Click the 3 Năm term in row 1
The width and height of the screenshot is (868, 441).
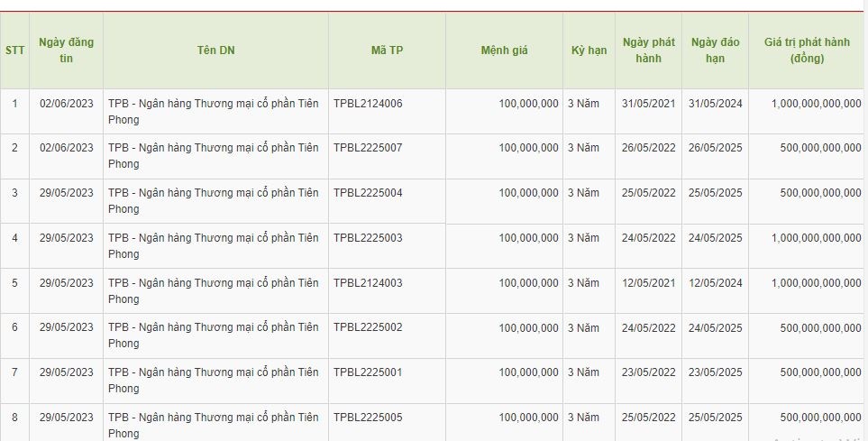pyautogui.click(x=583, y=104)
